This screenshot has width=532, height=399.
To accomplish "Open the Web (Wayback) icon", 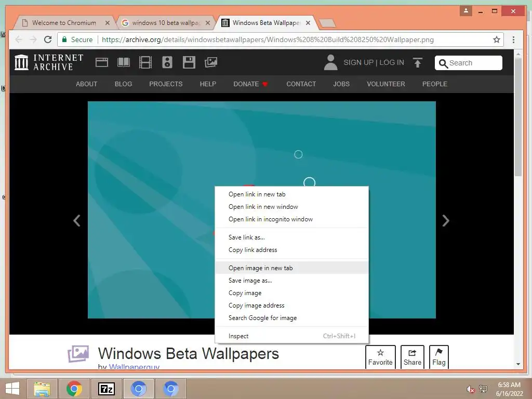I will [102, 62].
